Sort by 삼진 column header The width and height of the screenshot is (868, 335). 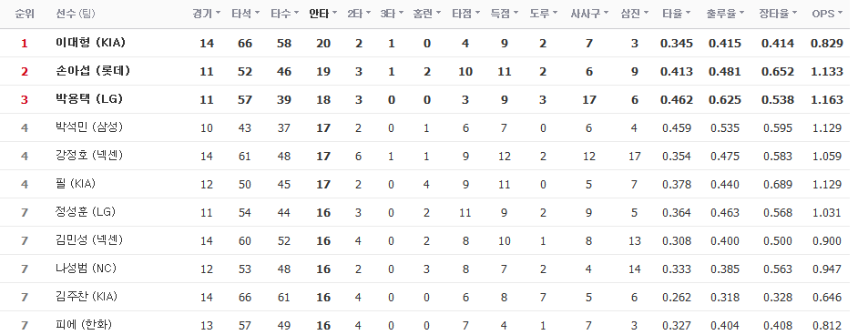pos(635,14)
